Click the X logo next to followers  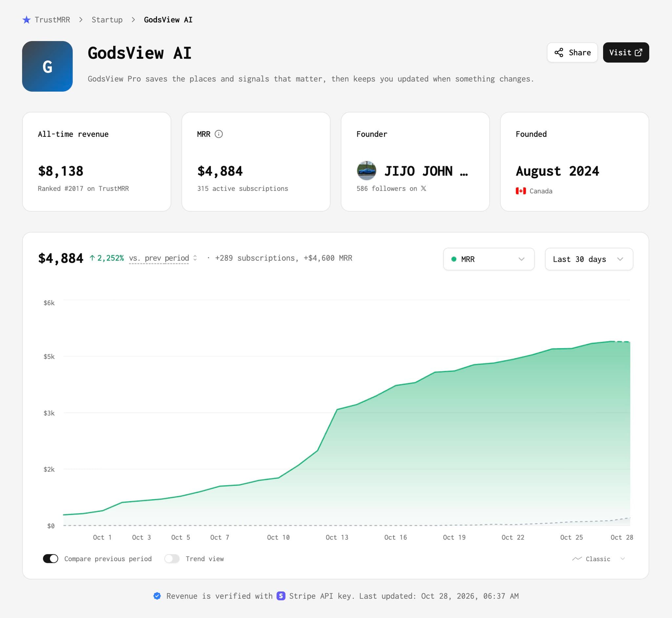coord(424,188)
